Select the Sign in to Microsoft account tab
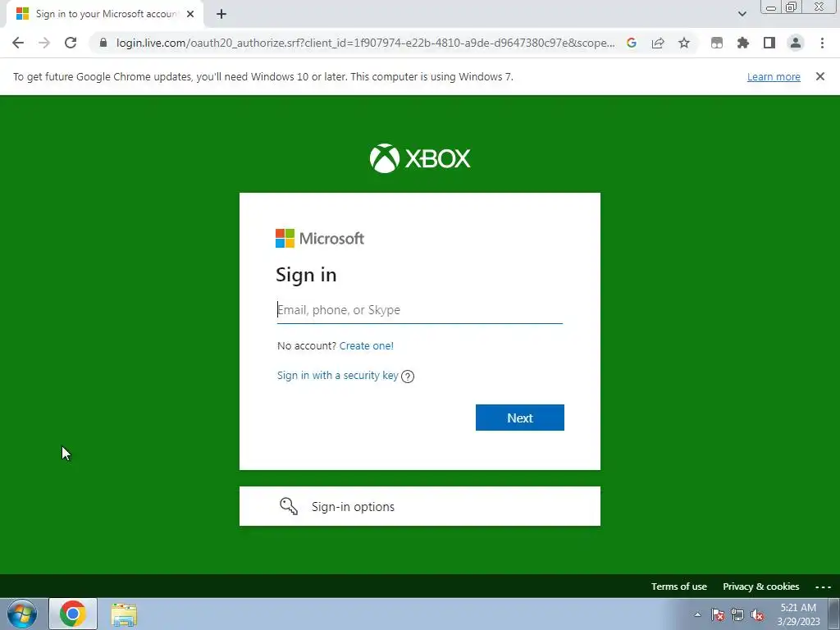The width and height of the screenshot is (840, 630). tap(106, 15)
